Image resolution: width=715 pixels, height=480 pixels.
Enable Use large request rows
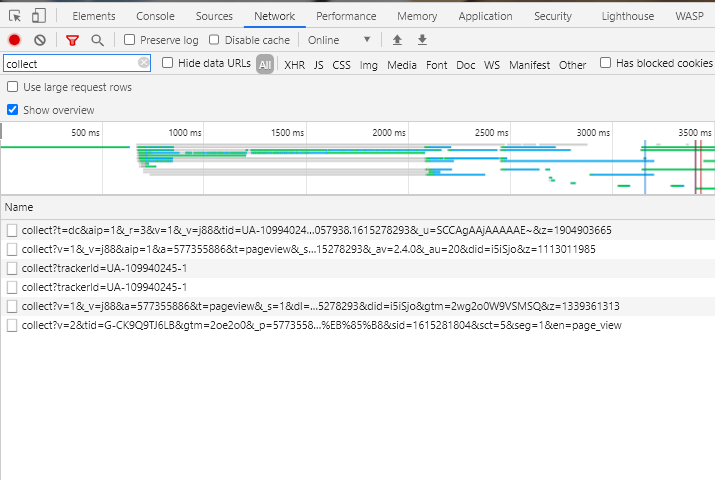click(x=12, y=87)
